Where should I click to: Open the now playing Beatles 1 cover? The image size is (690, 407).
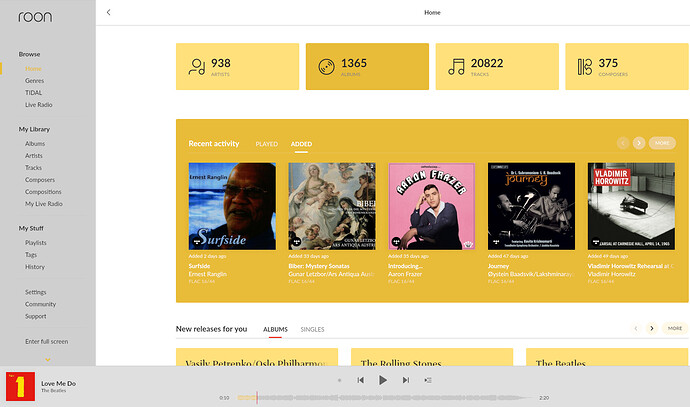coord(20,386)
